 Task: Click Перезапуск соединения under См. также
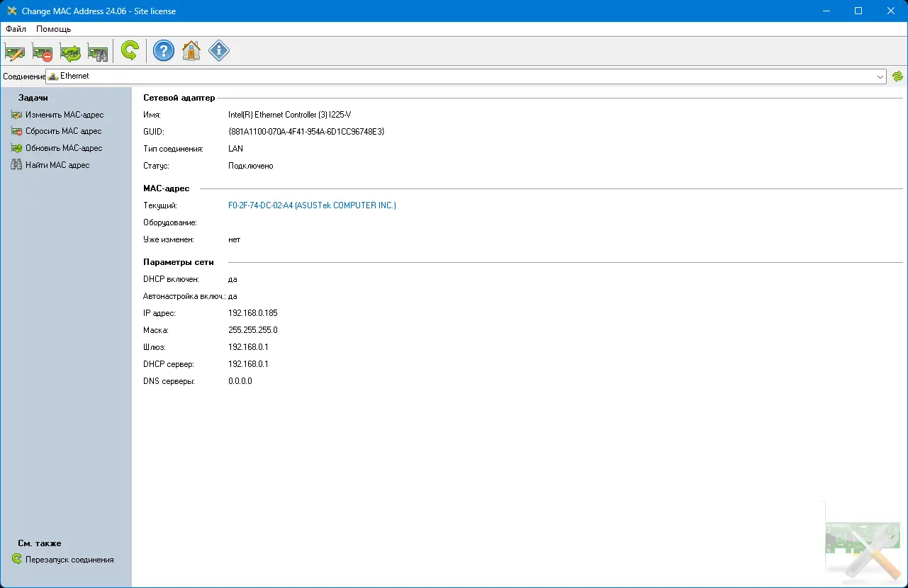(x=67, y=559)
